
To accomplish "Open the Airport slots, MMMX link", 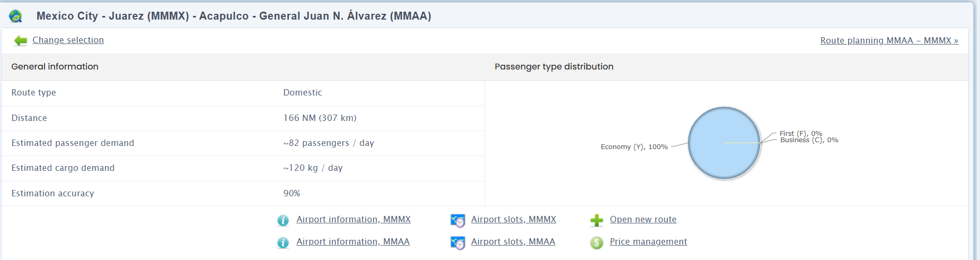I will tap(514, 219).
